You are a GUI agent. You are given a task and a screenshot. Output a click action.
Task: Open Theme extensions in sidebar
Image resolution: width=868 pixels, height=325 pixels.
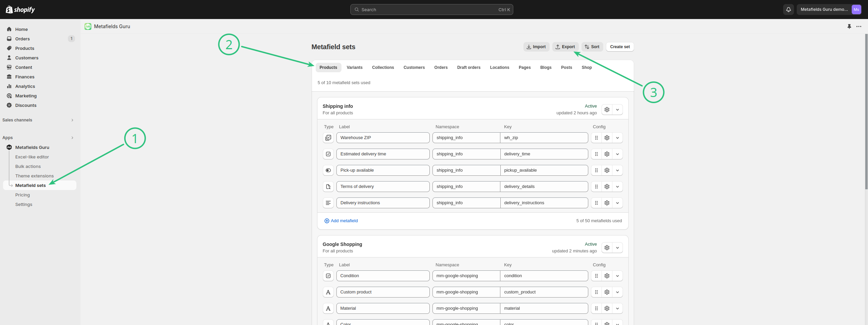34,176
